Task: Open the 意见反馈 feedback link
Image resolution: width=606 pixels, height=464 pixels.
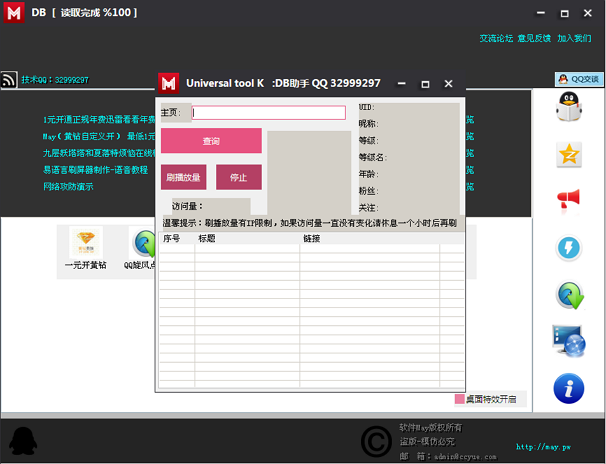Action: 534,38
